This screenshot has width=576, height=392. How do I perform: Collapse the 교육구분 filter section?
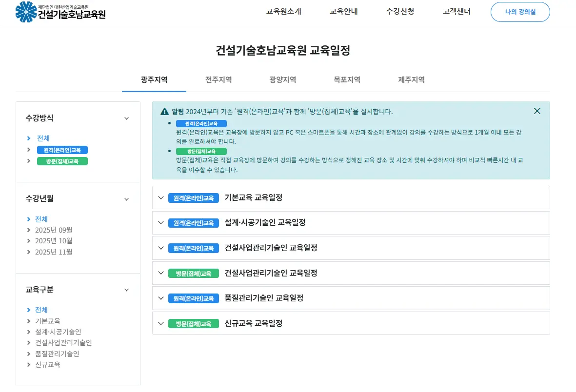click(126, 289)
